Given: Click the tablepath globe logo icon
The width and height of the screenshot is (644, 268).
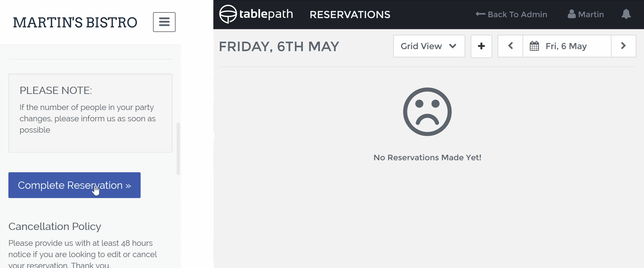Looking at the screenshot, I should tap(228, 14).
